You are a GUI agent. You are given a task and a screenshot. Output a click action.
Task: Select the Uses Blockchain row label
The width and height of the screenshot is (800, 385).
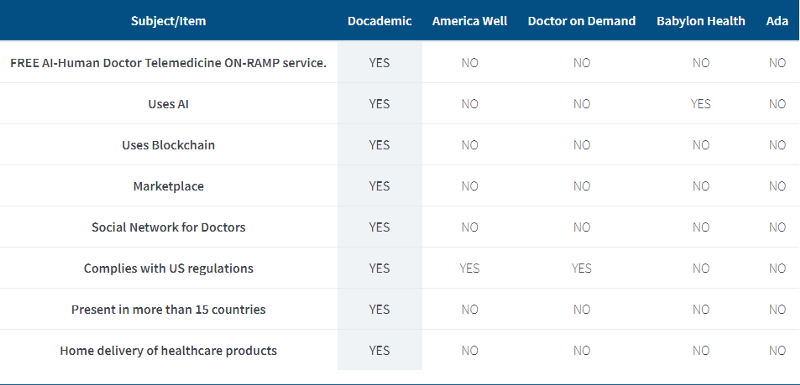coord(168,145)
